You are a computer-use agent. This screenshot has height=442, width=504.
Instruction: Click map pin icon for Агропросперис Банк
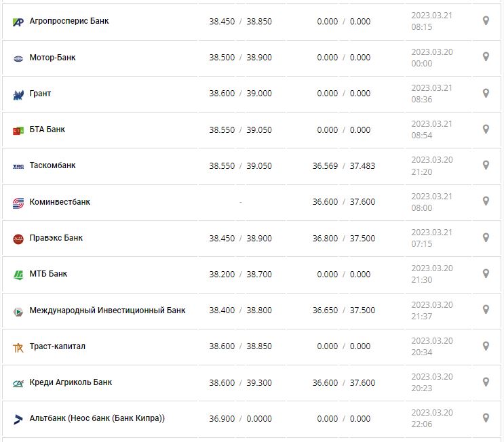[486, 21]
